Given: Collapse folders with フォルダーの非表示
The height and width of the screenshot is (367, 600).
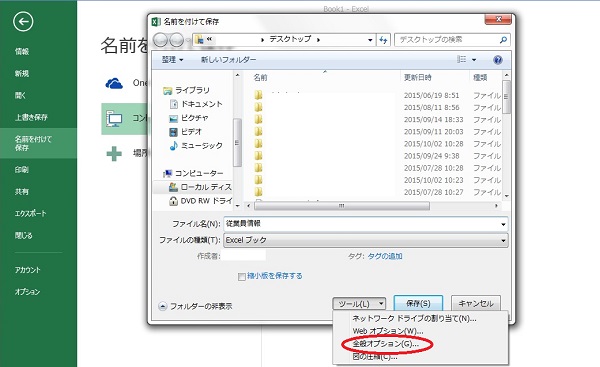Looking at the screenshot, I should 195,306.
